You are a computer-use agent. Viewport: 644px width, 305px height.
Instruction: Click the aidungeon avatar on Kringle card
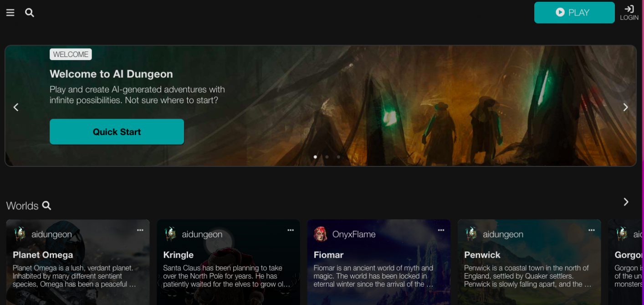pyautogui.click(x=170, y=234)
